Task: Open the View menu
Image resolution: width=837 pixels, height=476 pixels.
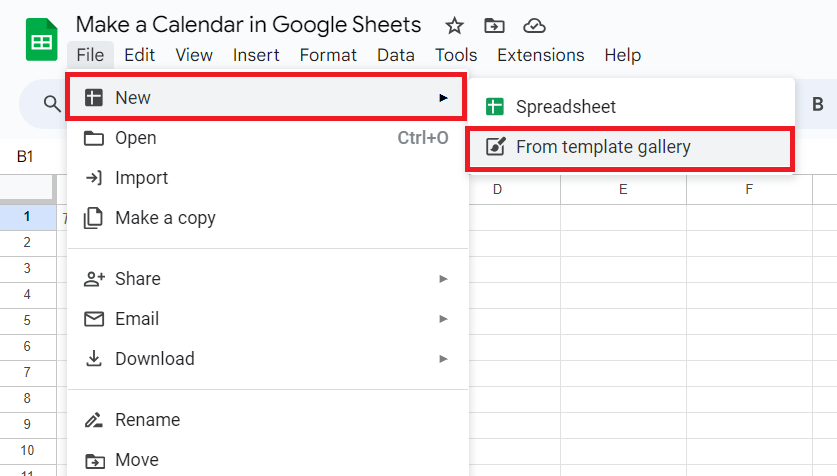Action: pos(194,55)
